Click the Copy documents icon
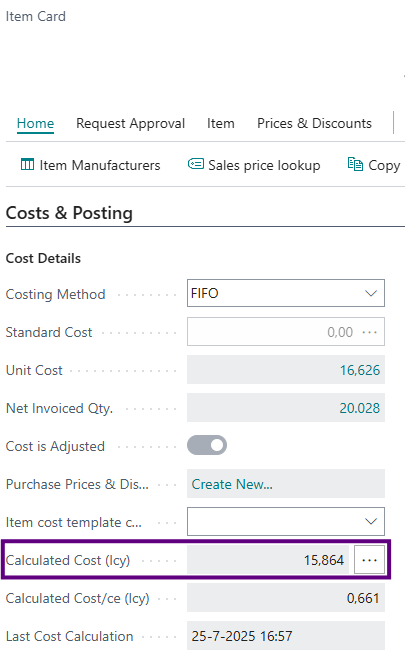 click(x=355, y=164)
